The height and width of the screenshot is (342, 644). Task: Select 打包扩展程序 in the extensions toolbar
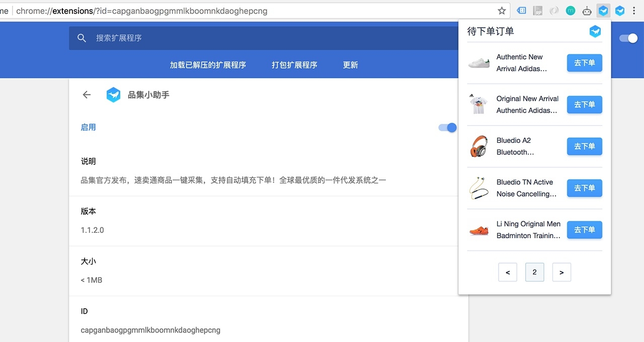point(294,65)
